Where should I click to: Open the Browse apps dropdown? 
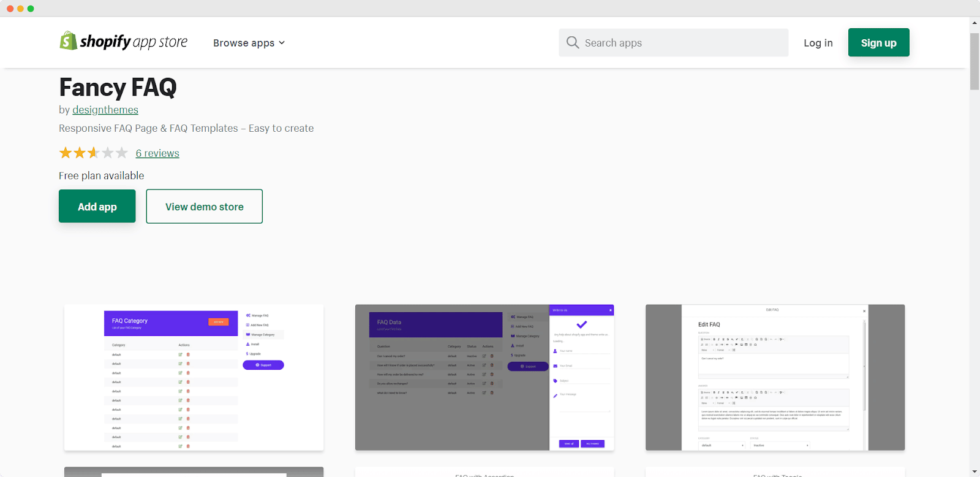click(x=249, y=43)
